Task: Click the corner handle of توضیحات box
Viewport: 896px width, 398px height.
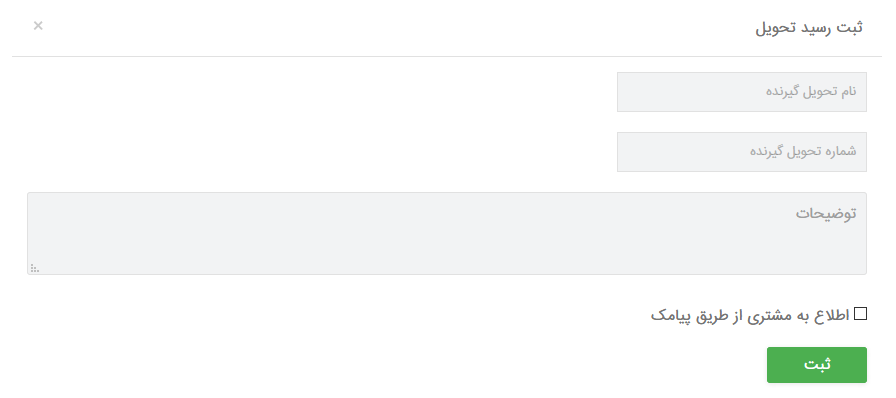Action: 35,268
